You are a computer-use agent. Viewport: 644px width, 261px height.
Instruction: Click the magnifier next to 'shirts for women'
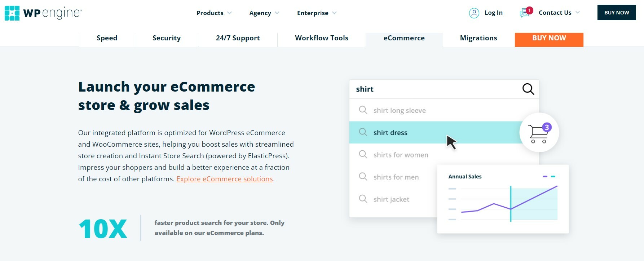click(x=363, y=154)
